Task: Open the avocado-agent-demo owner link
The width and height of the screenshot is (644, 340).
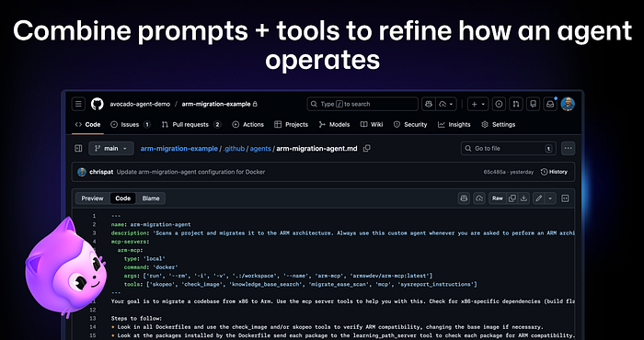Action: 140,104
